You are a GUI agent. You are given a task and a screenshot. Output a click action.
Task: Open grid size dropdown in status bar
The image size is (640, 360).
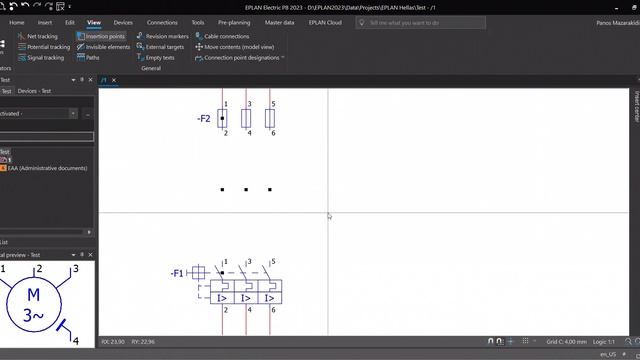[535, 341]
